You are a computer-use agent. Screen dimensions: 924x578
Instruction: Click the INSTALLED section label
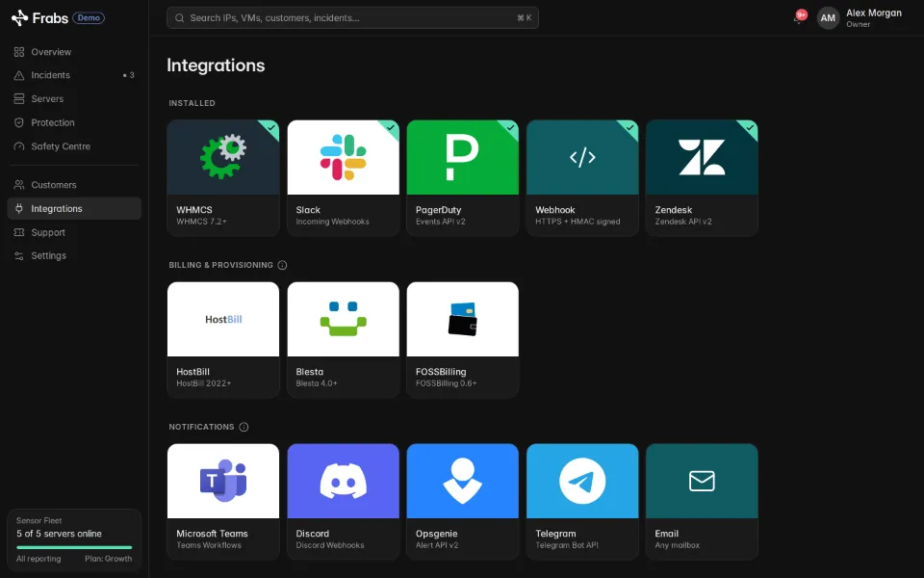tap(192, 103)
